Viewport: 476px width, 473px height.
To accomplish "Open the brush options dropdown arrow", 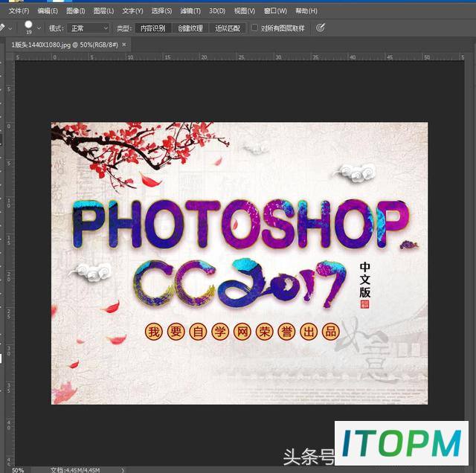I will coord(39,28).
